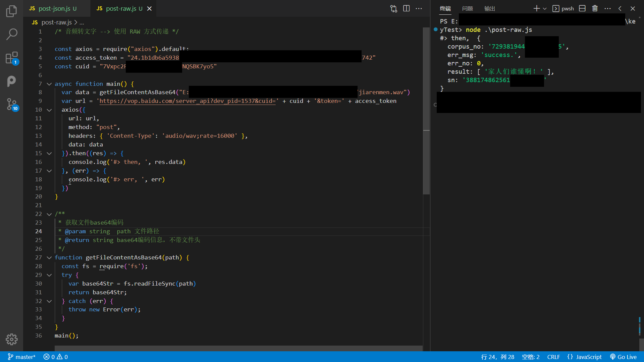
Task: Click the jiarenmen.wav filename on line 8
Action: tap(381, 92)
